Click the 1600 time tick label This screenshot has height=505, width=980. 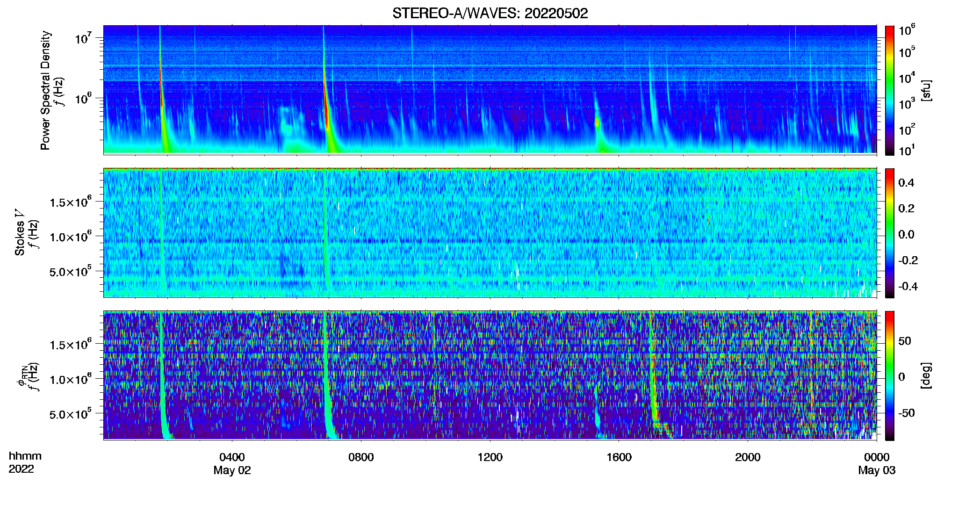pos(619,457)
